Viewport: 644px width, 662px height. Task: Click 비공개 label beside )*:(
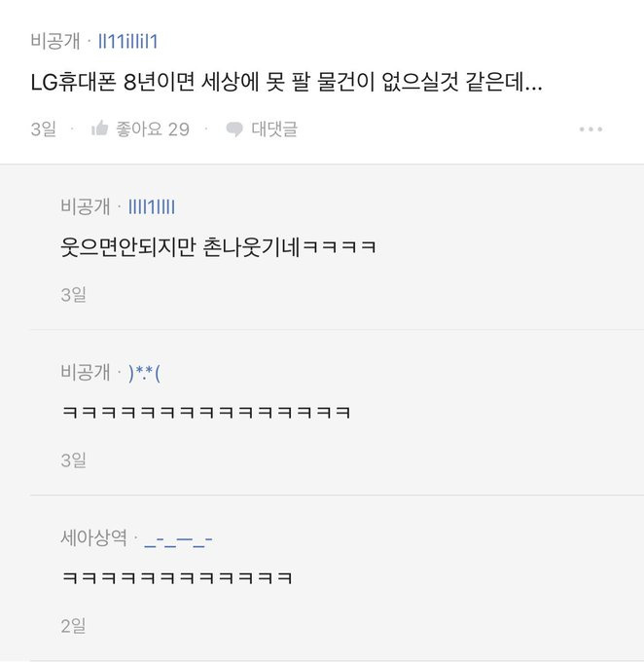tap(86, 372)
